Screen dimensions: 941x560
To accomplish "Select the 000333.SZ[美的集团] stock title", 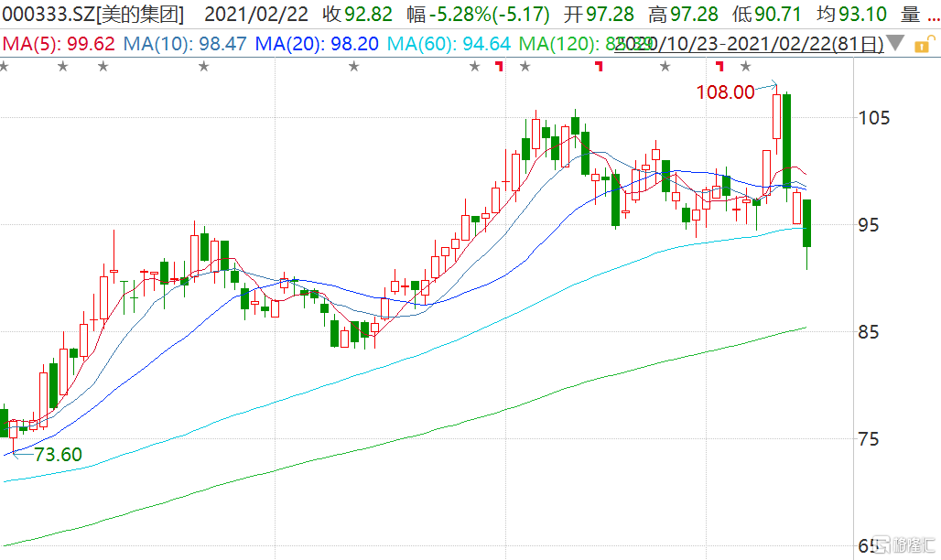I will [x=93, y=14].
